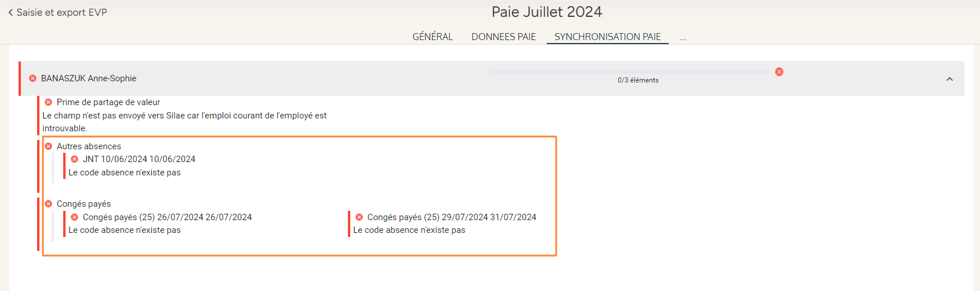Switch to the GÉNÉRAL tab
980x291 pixels.
pyautogui.click(x=432, y=37)
